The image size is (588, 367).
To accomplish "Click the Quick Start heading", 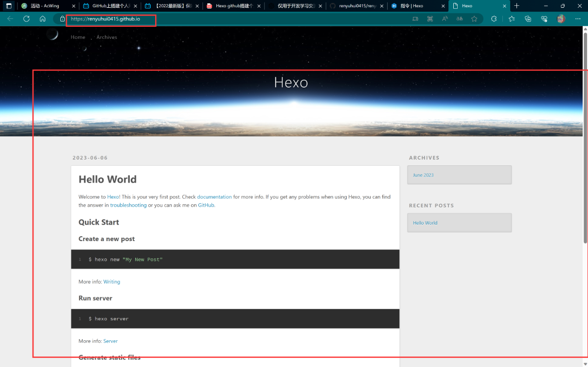I will (99, 222).
